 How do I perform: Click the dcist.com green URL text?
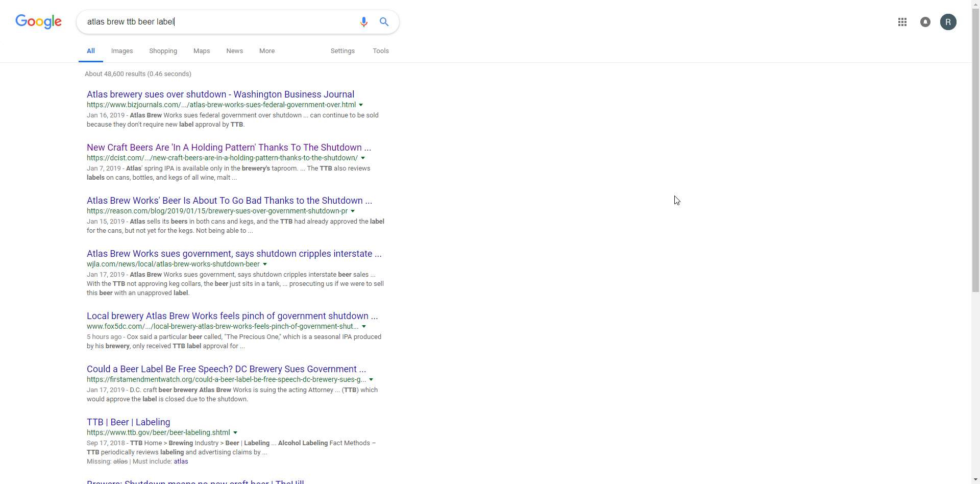pos(222,158)
